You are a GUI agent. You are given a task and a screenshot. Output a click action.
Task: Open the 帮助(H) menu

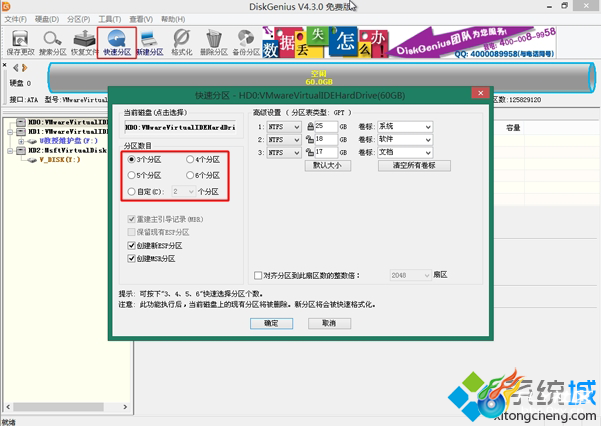pos(173,19)
